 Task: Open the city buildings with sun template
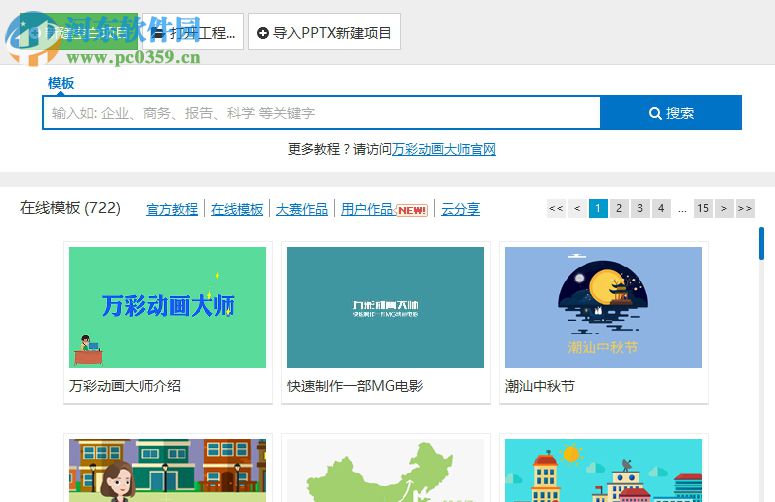pyautogui.click(x=603, y=470)
